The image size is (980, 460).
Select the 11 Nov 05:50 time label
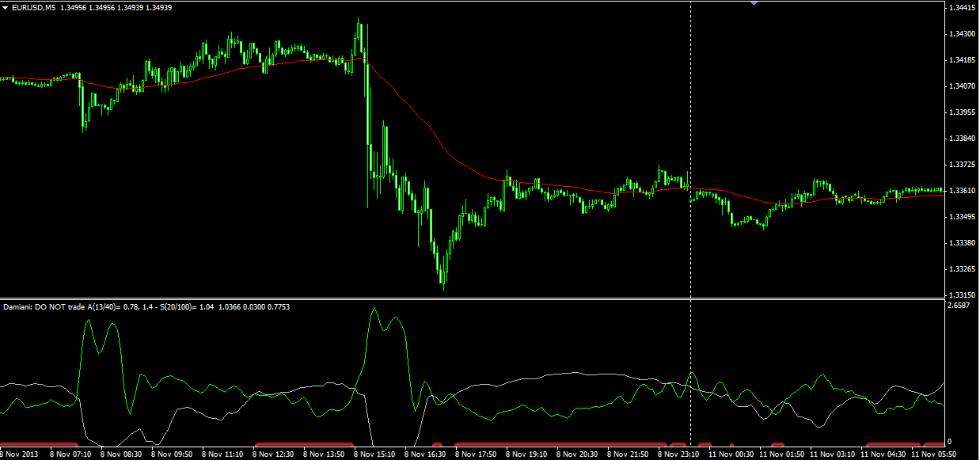[x=934, y=454]
